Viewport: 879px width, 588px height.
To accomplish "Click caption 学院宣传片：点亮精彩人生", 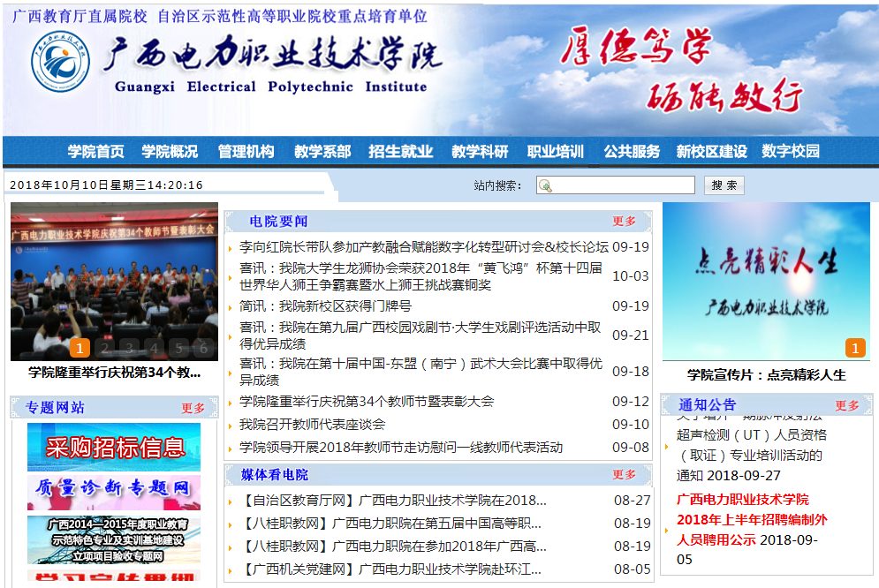I will pyautogui.click(x=766, y=374).
